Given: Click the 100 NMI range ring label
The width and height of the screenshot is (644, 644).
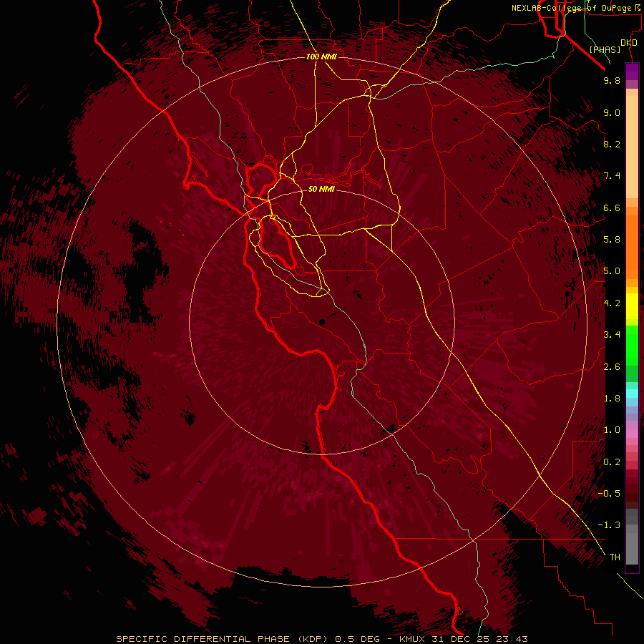Looking at the screenshot, I should [x=321, y=57].
